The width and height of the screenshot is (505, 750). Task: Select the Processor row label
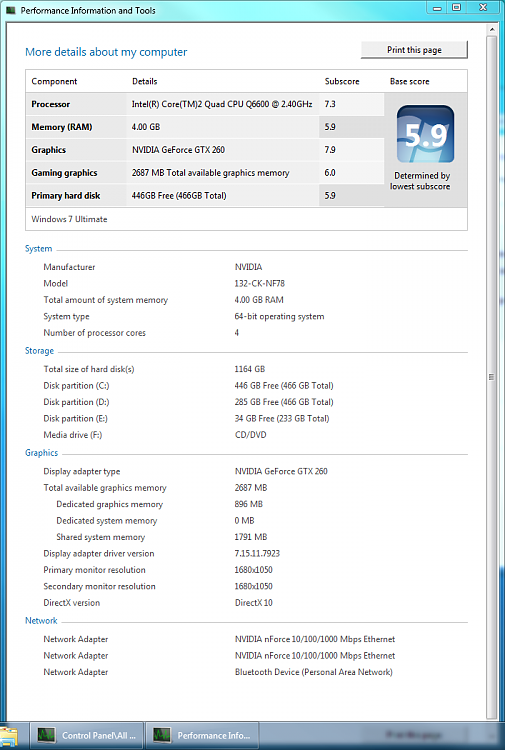click(51, 104)
